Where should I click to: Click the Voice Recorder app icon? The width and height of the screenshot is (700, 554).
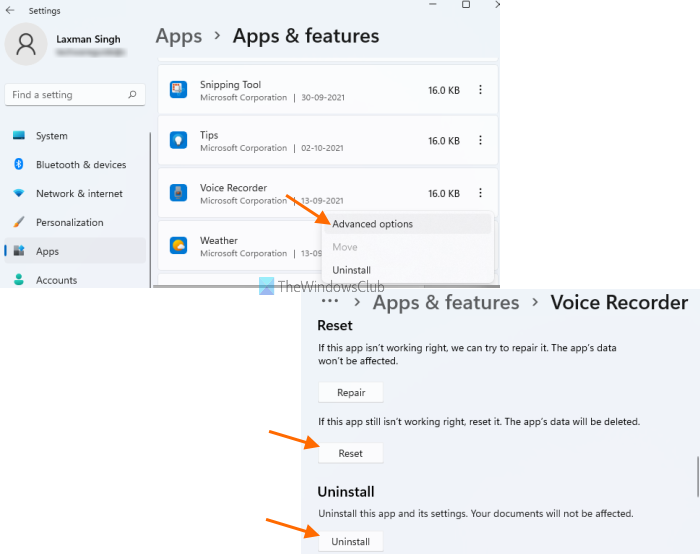pyautogui.click(x=178, y=193)
